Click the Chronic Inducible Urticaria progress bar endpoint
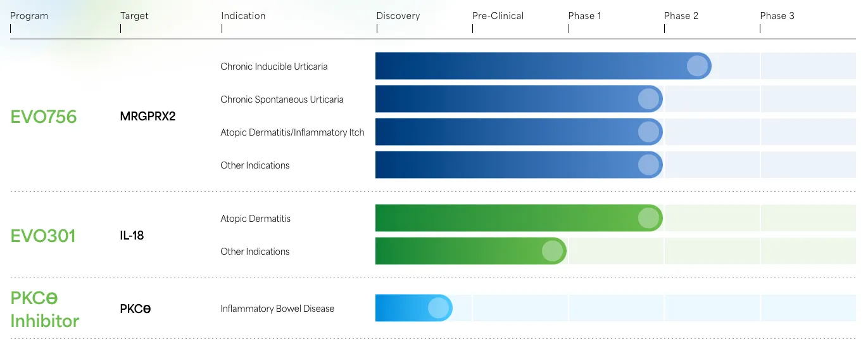868x346 pixels. pos(697,66)
